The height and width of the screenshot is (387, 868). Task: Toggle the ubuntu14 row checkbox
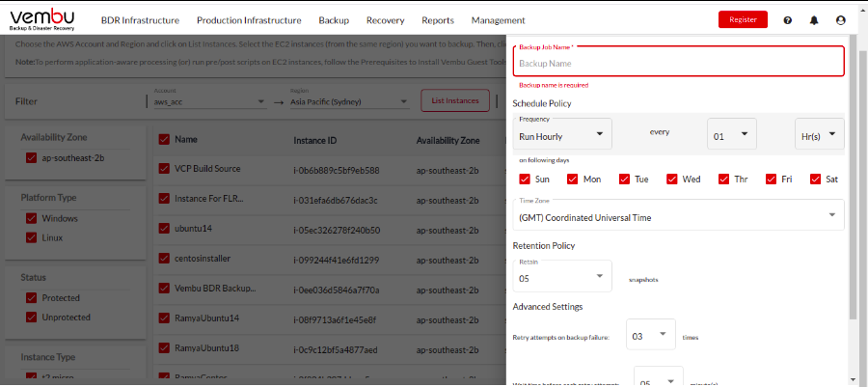tap(164, 228)
